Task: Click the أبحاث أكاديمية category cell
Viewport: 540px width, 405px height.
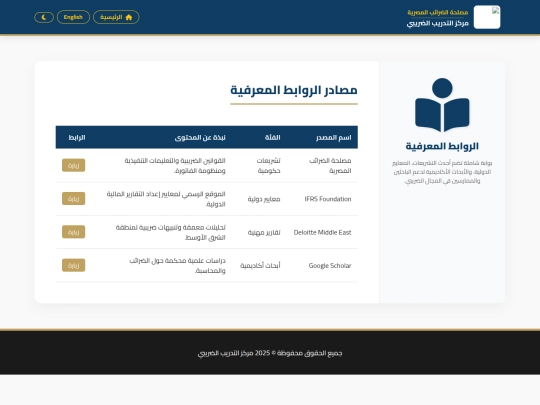Action: tap(260, 266)
